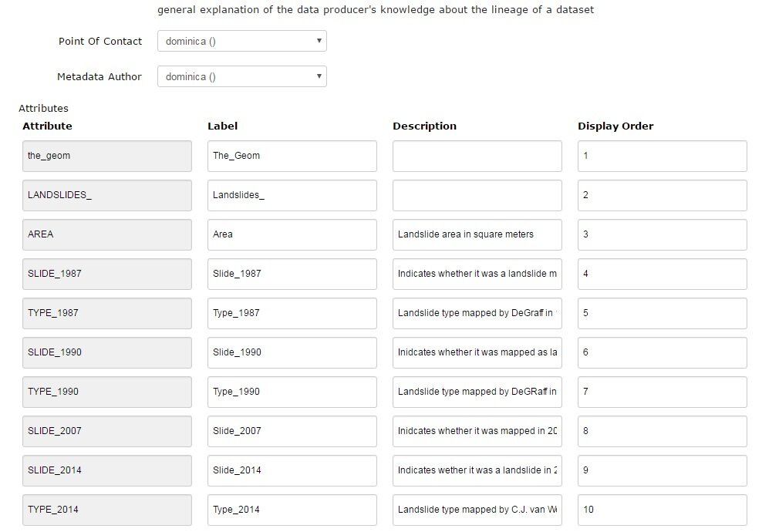Edit the Type_2014 description field
This screenshot has height=532, width=779.
click(x=477, y=510)
